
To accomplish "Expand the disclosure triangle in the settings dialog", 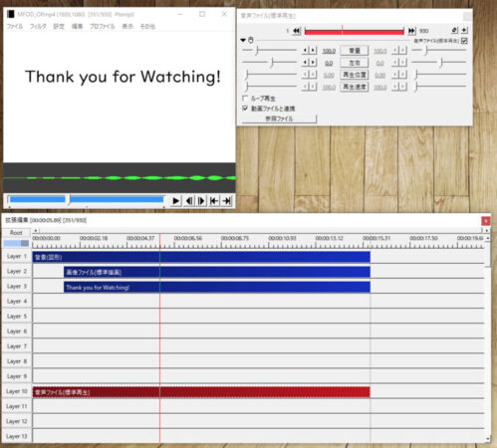I will tap(243, 40).
